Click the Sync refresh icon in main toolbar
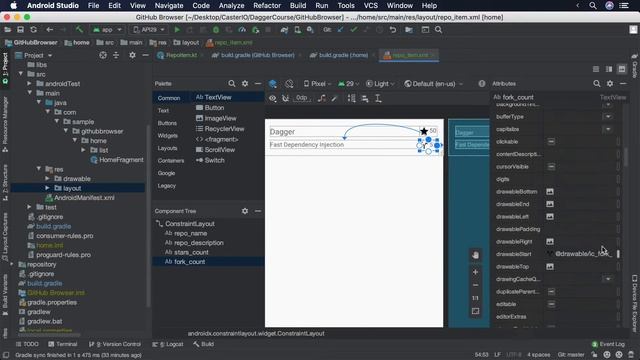The image size is (640, 360). click(33, 30)
